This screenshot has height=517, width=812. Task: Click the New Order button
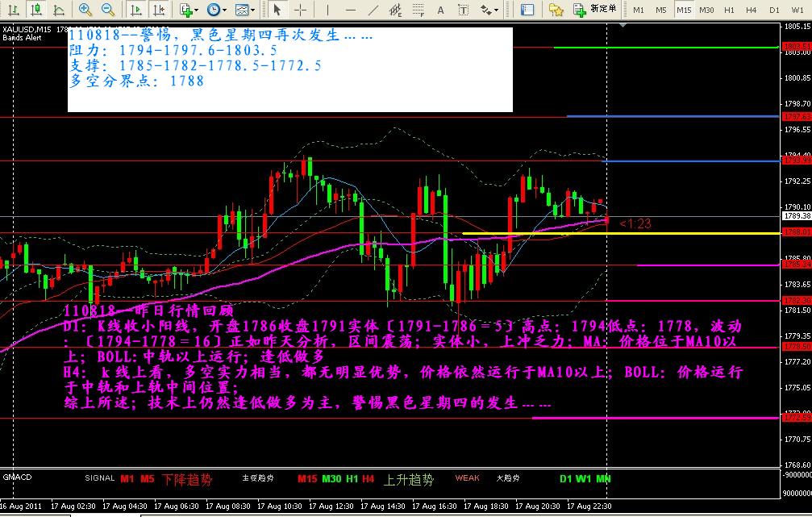[594, 10]
